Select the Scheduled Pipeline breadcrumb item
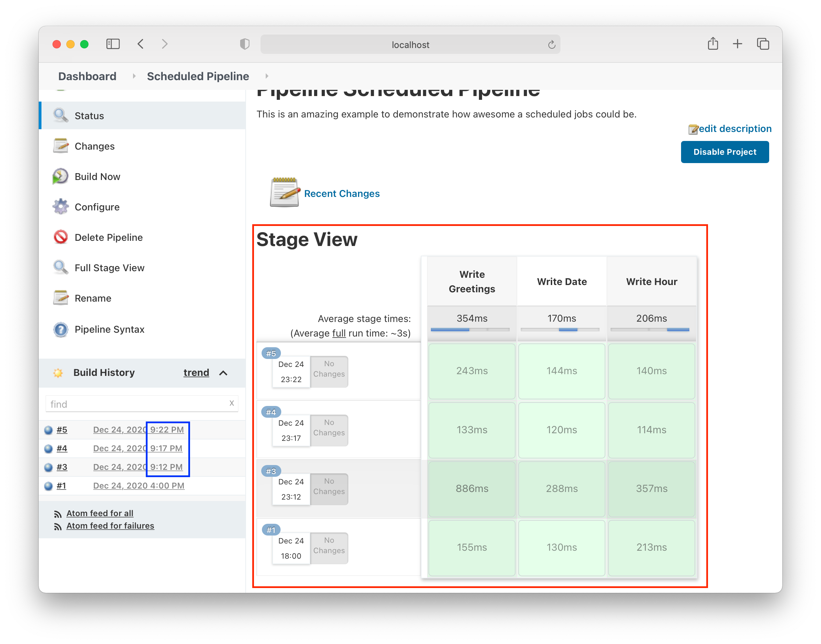The width and height of the screenshot is (821, 644). tap(198, 76)
